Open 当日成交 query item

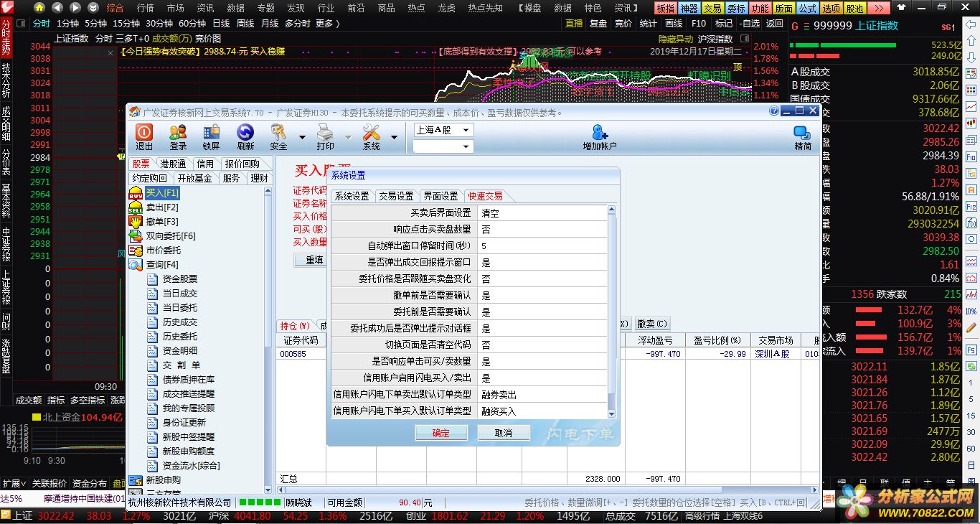(180, 294)
